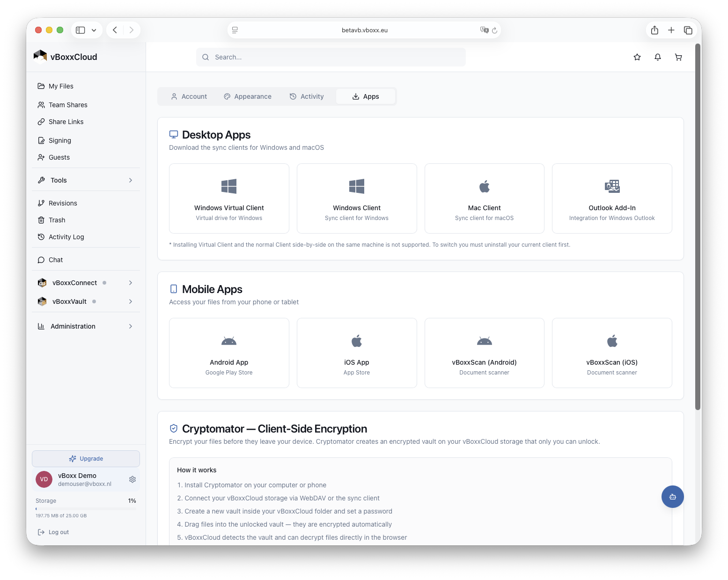Click the Upgrade button

[86, 459]
